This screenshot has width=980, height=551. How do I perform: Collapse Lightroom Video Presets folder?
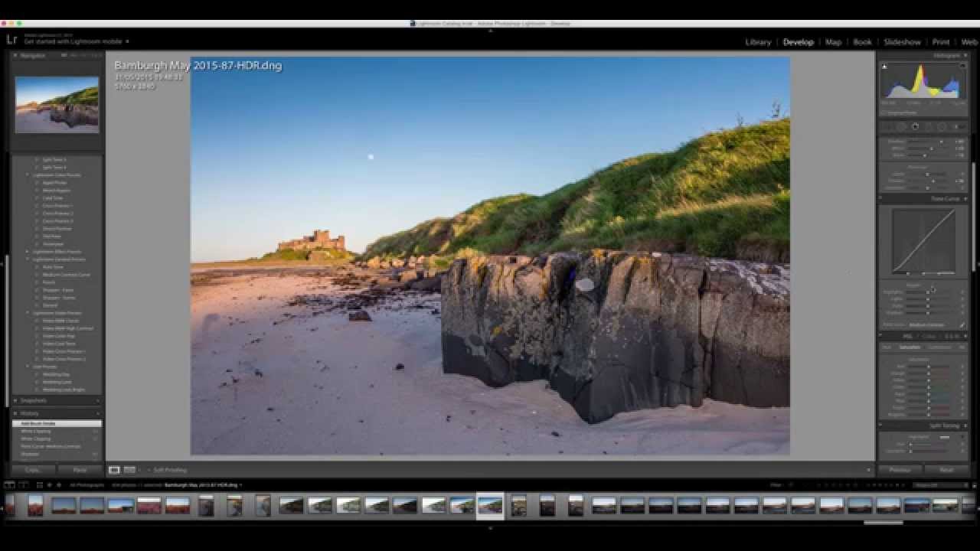[28, 312]
